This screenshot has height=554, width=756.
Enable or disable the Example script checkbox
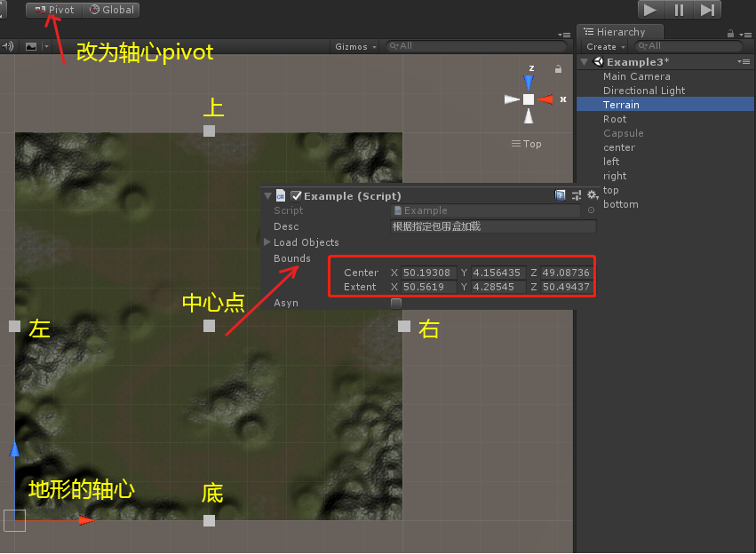297,195
